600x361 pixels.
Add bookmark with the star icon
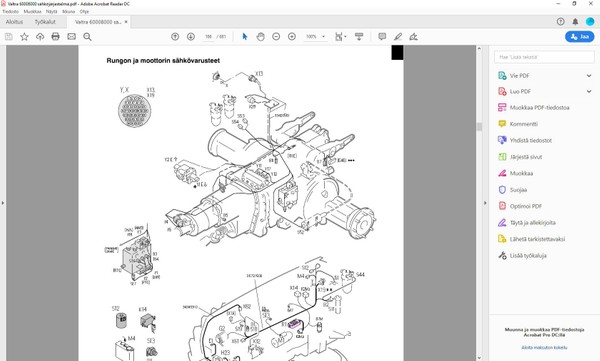[x=24, y=37]
